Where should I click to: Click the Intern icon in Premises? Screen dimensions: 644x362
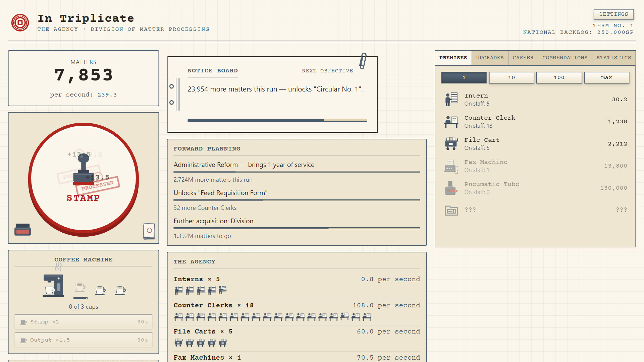(451, 99)
